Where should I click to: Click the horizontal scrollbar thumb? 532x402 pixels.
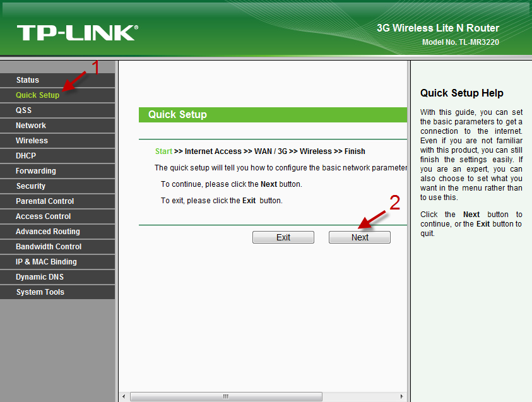226,396
